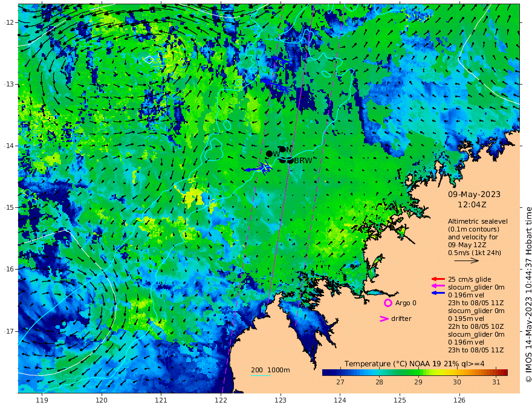The width and height of the screenshot is (532, 411).
Task: Click the -12 latitude axis label
Action: (9, 22)
